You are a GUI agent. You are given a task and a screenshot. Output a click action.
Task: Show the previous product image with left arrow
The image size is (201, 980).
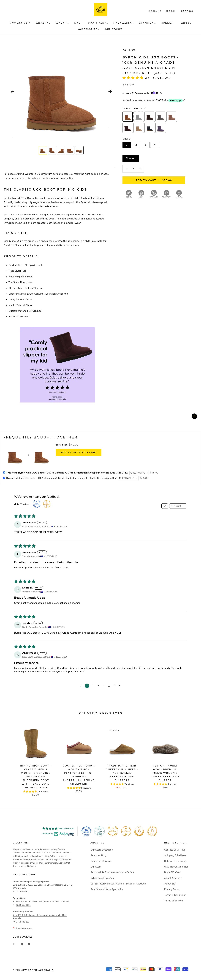pos(12,92)
